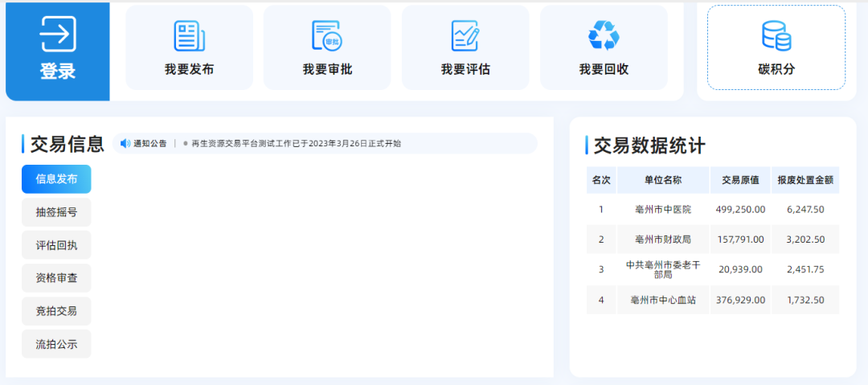Select the 资格审查 tab
The height and width of the screenshot is (385, 868).
click(56, 278)
